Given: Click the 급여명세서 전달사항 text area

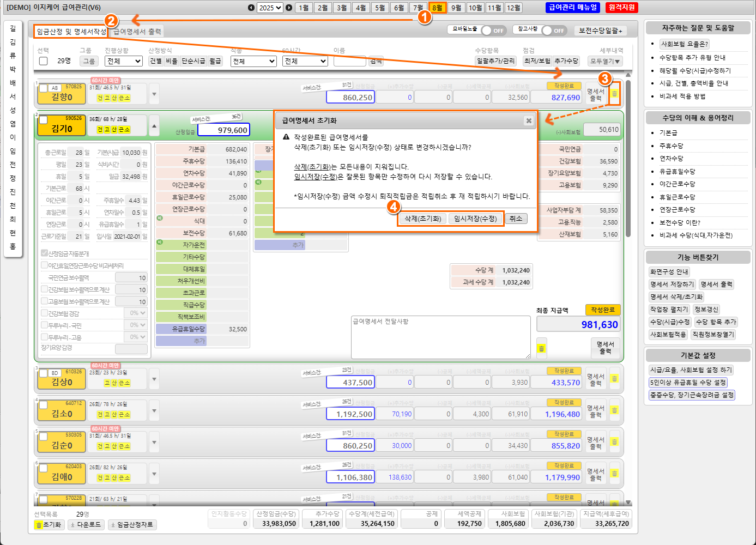Looking at the screenshot, I should [440, 338].
